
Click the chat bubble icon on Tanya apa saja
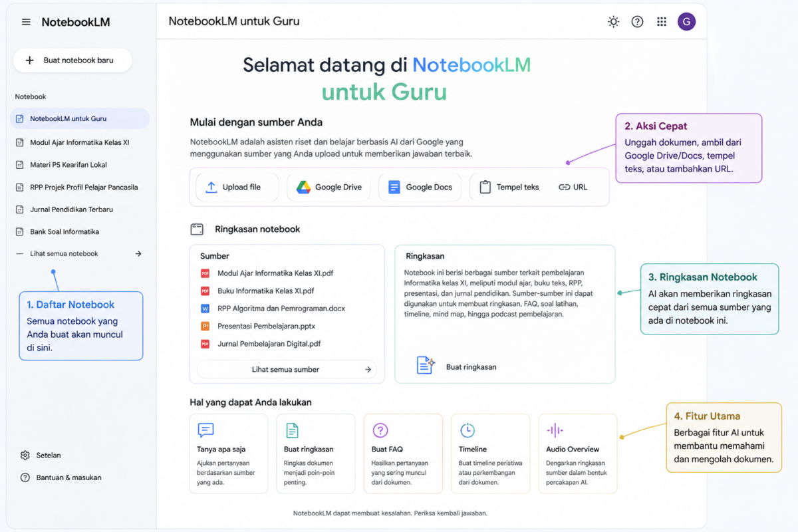[205, 430]
